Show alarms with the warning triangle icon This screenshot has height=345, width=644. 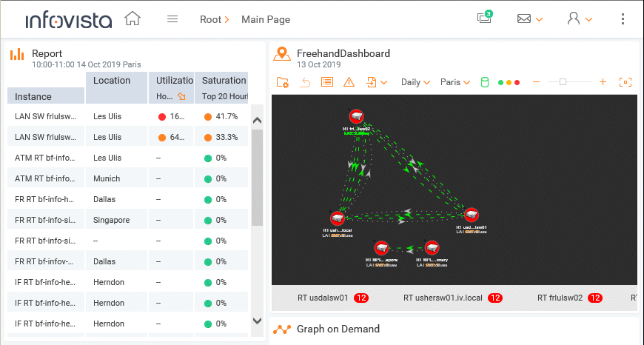(x=349, y=82)
